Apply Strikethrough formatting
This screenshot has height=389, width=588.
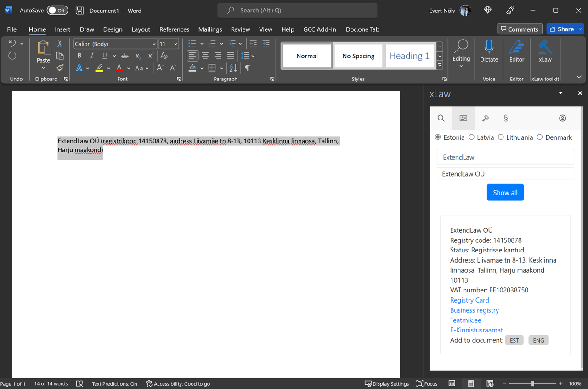[x=124, y=56]
